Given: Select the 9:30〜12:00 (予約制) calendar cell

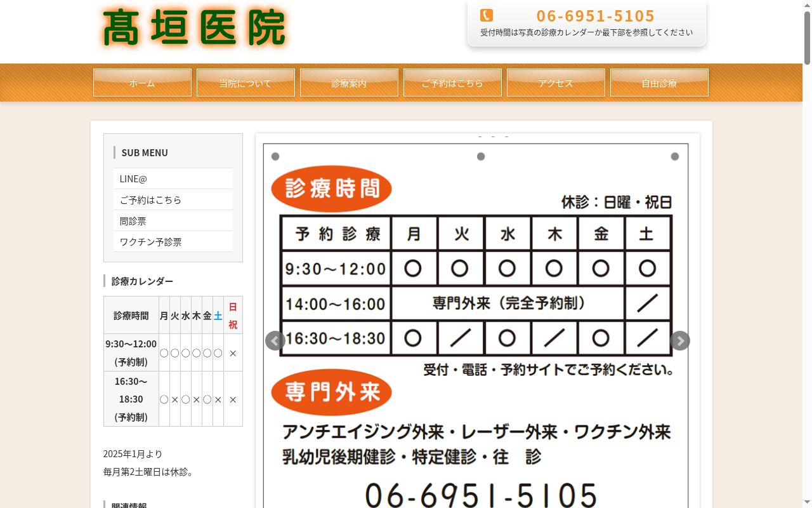Looking at the screenshot, I should point(131,352).
